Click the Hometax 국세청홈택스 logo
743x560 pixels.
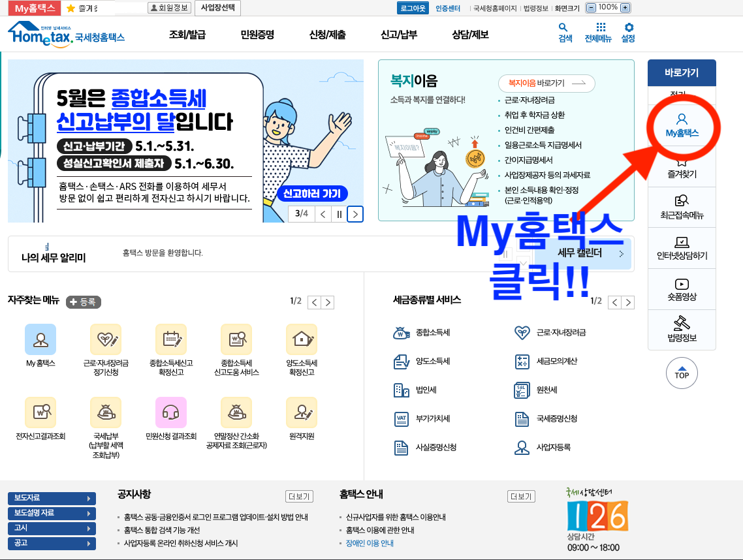(x=67, y=34)
